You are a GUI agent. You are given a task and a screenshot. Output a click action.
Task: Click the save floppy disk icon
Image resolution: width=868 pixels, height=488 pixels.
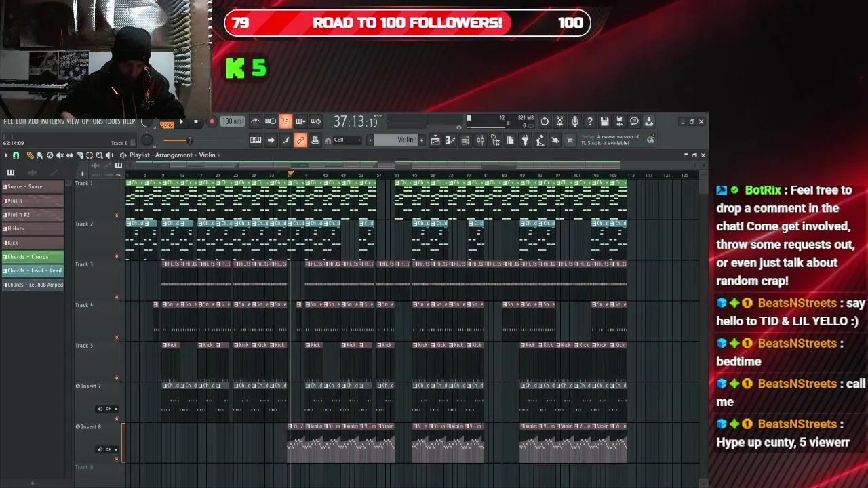click(604, 121)
